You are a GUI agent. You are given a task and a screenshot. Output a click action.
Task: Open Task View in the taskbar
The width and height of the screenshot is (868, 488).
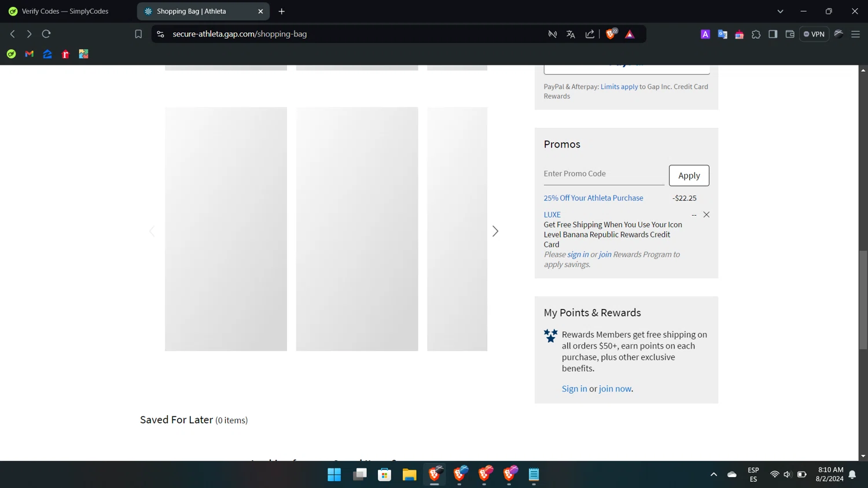click(360, 475)
